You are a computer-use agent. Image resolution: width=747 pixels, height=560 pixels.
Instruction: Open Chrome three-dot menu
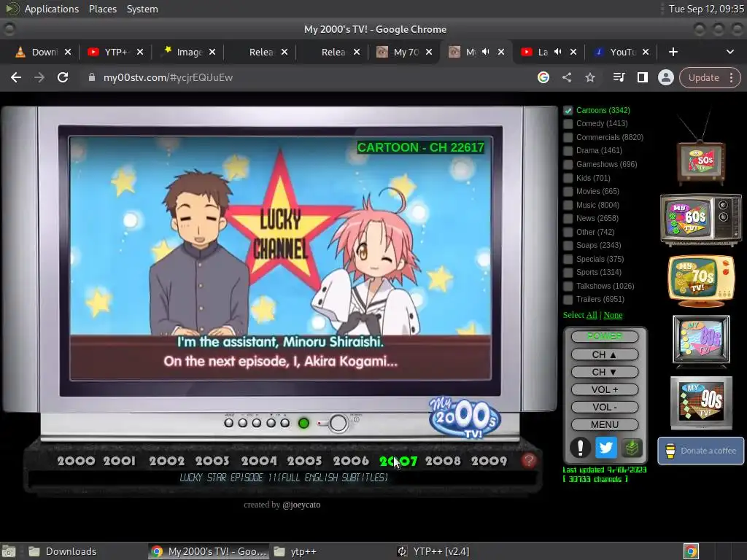coord(731,77)
